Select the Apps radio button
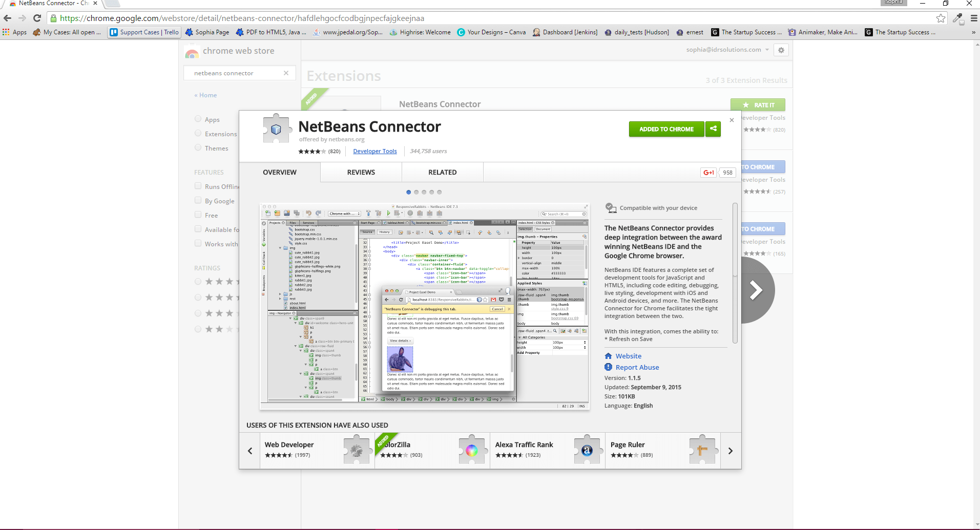This screenshot has width=980, height=530. tap(198, 119)
